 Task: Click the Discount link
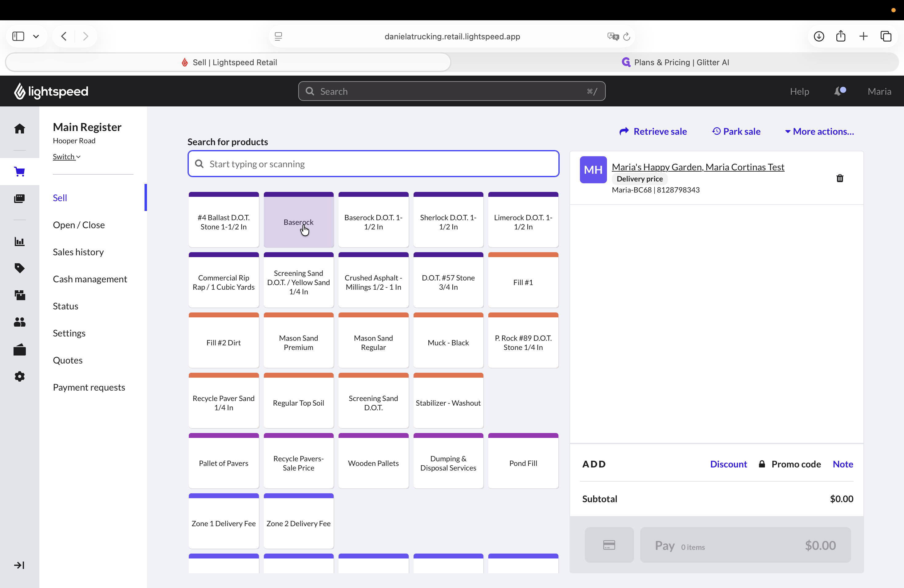click(728, 464)
